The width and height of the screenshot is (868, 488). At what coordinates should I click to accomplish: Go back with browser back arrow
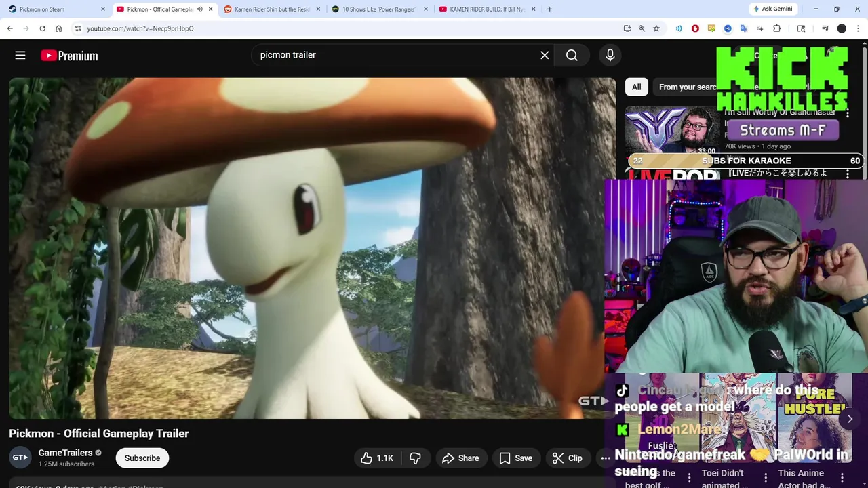9,28
